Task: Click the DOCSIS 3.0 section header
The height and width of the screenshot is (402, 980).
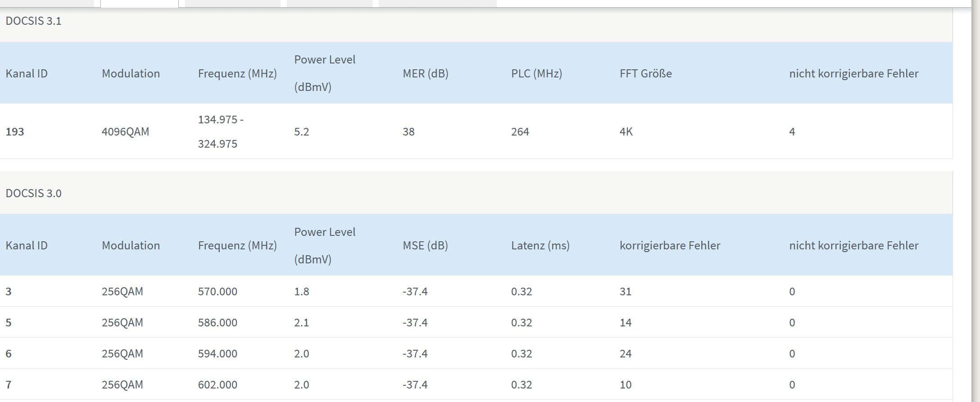Action: click(x=33, y=194)
